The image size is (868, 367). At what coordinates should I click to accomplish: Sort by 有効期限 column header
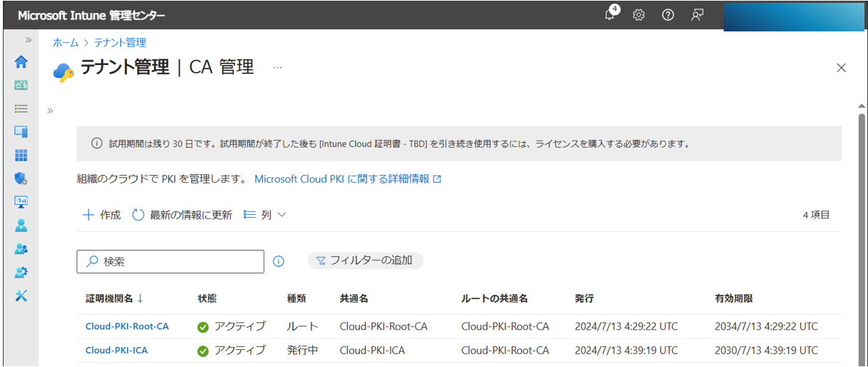[734, 298]
